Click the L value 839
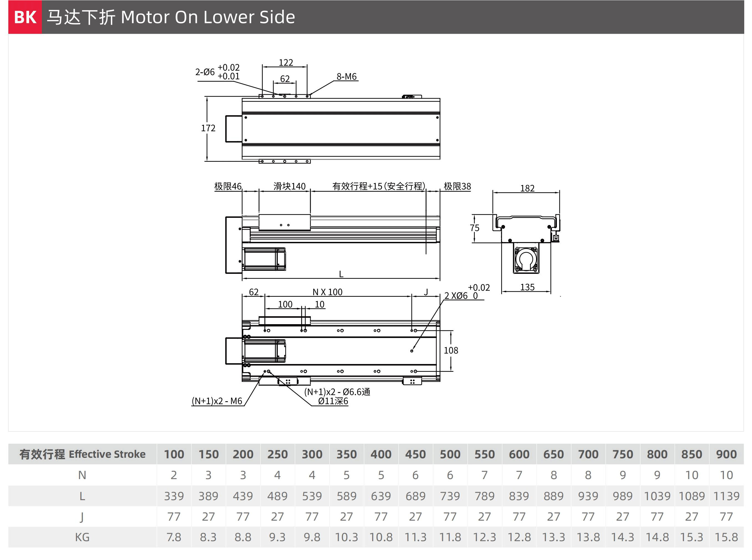This screenshot has height=560, width=752. click(519, 496)
